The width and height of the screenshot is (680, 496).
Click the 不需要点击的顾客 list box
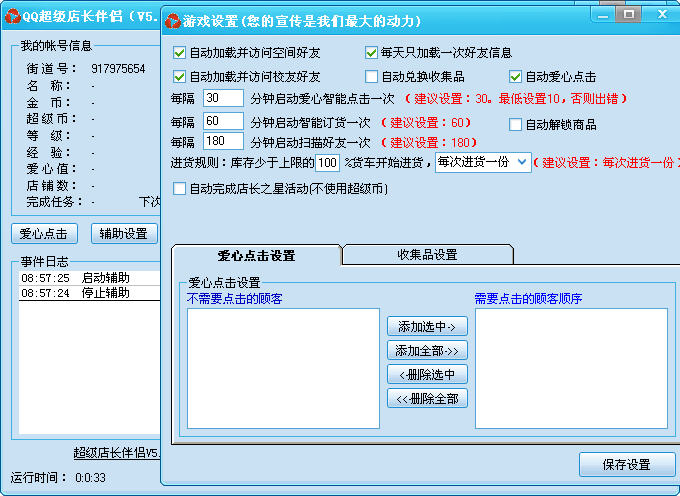(283, 369)
